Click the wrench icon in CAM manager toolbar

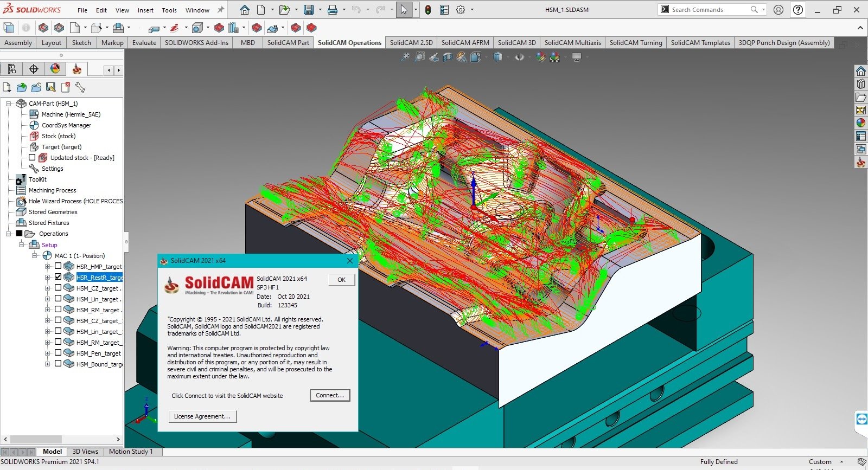80,87
